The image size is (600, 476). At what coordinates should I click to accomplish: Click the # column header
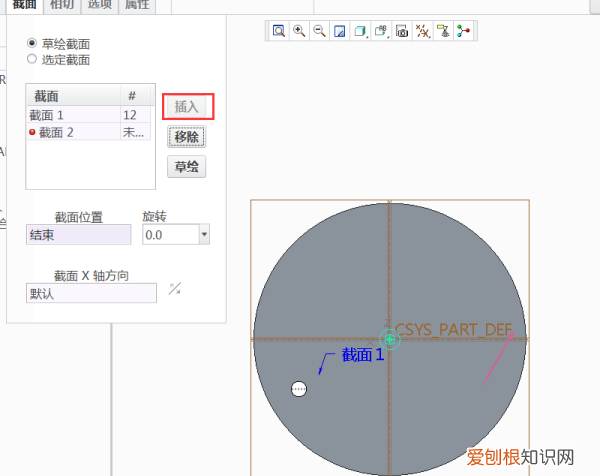[132, 96]
